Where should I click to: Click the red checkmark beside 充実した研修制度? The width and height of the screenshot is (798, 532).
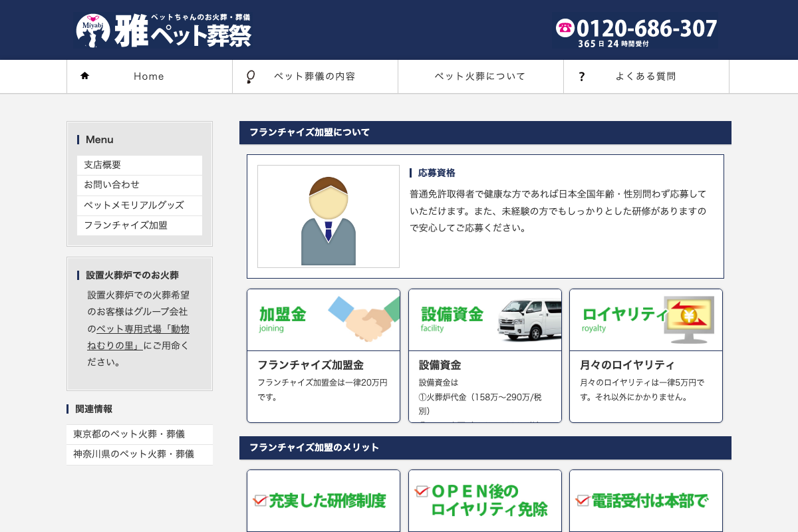pos(260,500)
